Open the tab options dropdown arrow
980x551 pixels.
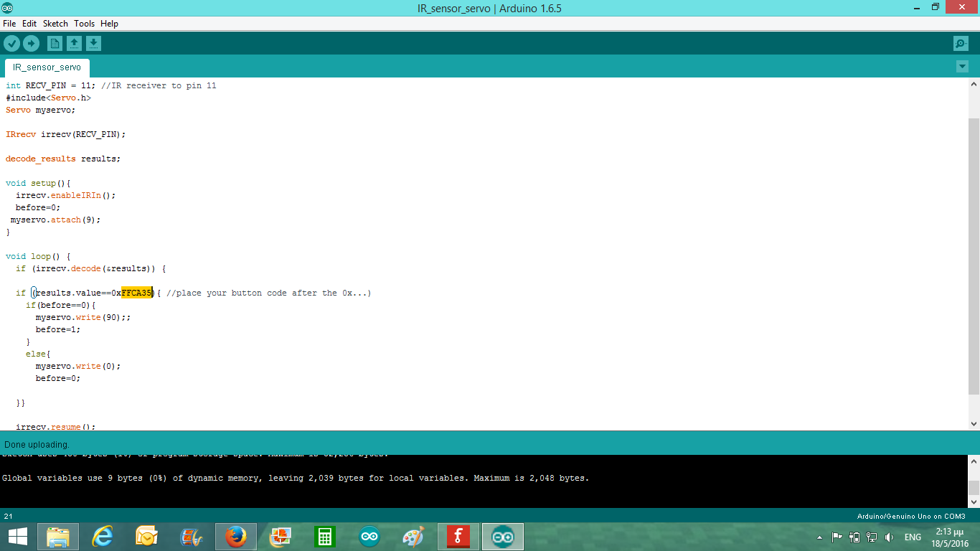click(962, 67)
